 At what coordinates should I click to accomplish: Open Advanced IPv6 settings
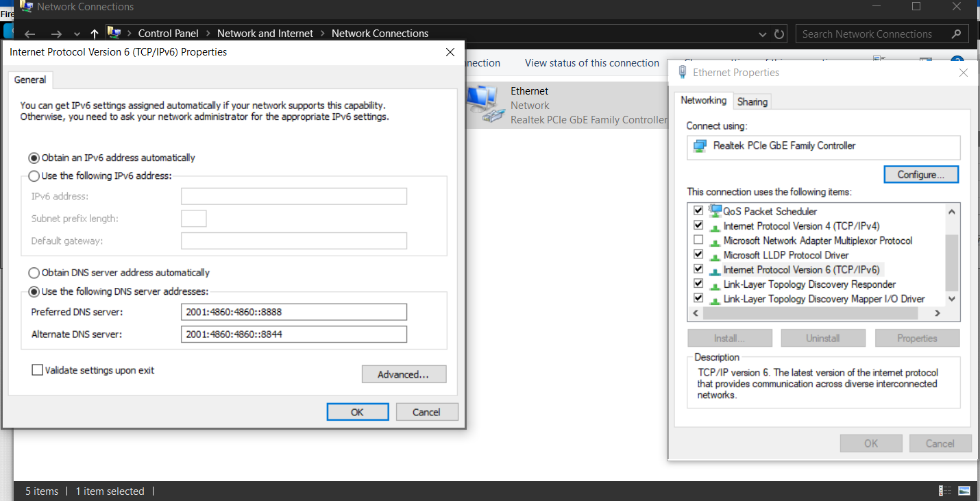[404, 374]
